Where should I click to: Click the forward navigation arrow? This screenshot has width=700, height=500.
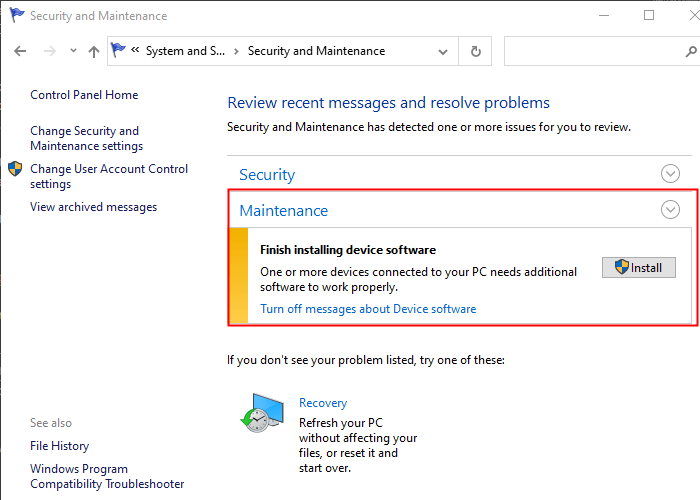[x=50, y=51]
